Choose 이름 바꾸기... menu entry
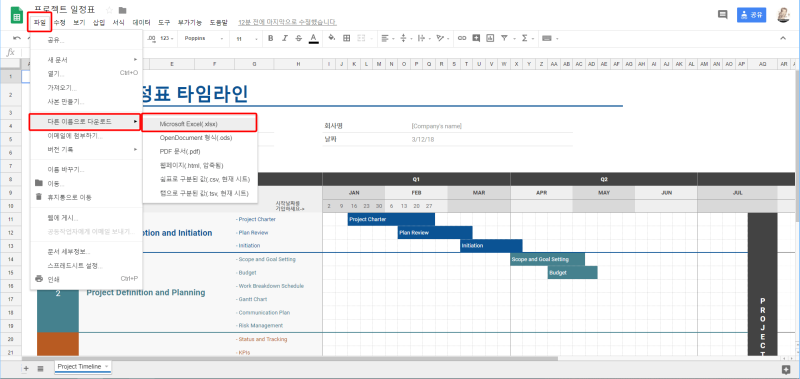 (x=86, y=169)
